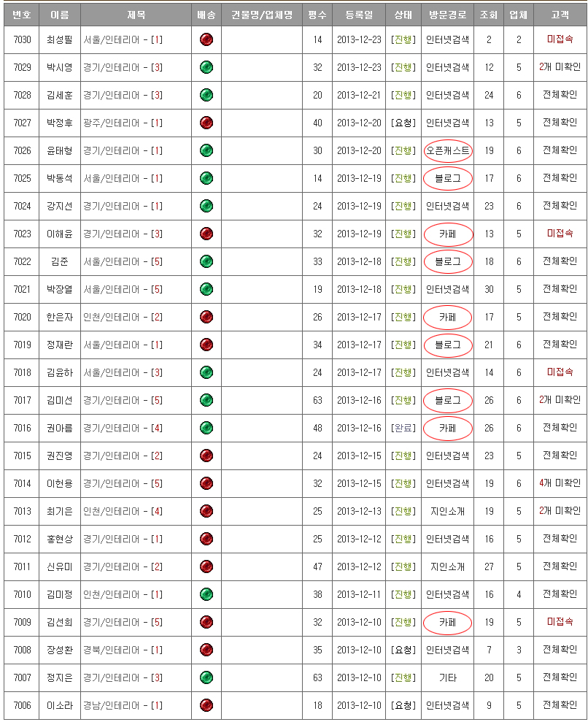Open the 광주/인테리어 post title

coord(123,123)
